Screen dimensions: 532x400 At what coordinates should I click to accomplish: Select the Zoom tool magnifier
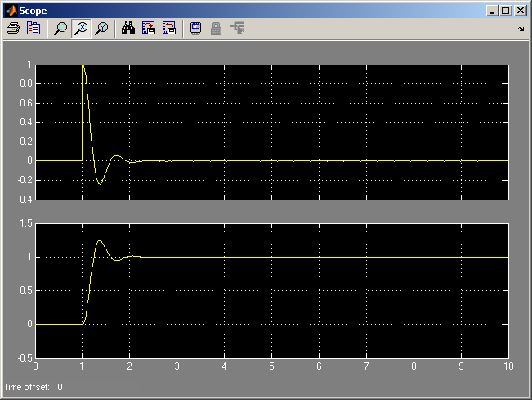(x=60, y=29)
